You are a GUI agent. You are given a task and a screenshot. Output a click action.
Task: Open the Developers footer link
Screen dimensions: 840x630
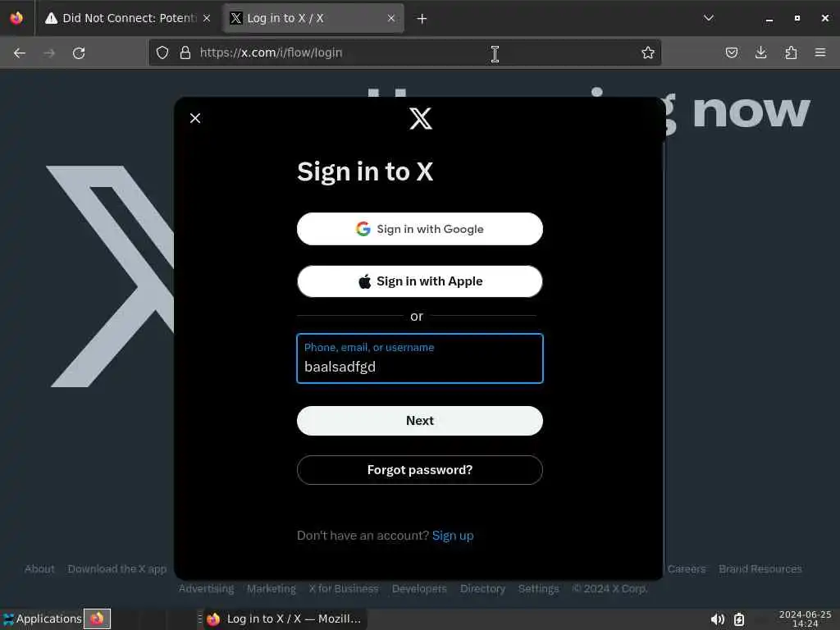click(419, 589)
